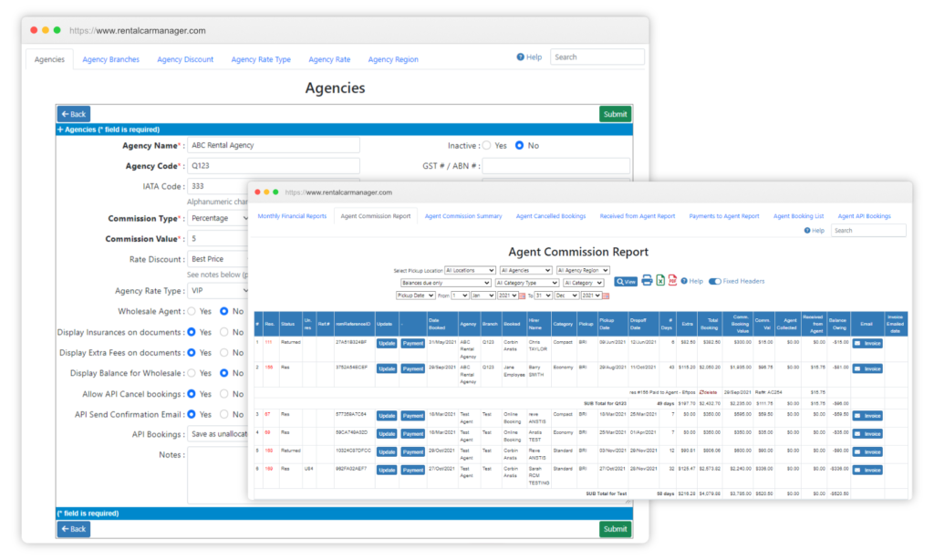Click the Search box in Agencies window
This screenshot has width=934, height=560.
click(597, 57)
